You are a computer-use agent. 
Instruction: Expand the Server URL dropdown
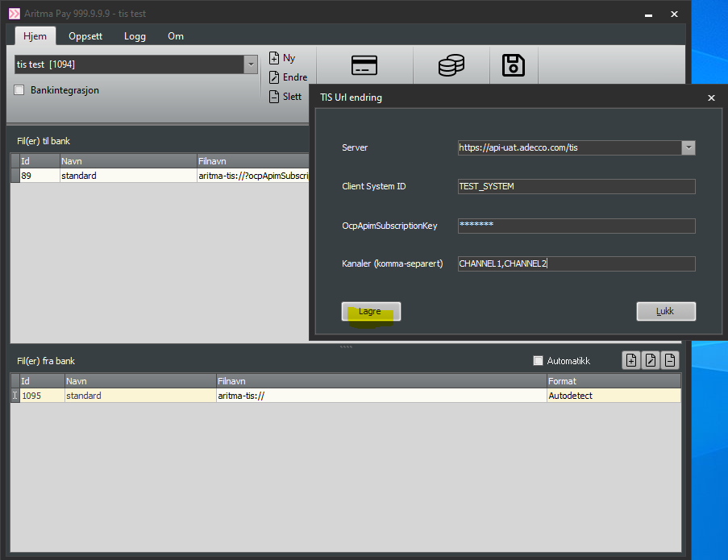click(688, 147)
